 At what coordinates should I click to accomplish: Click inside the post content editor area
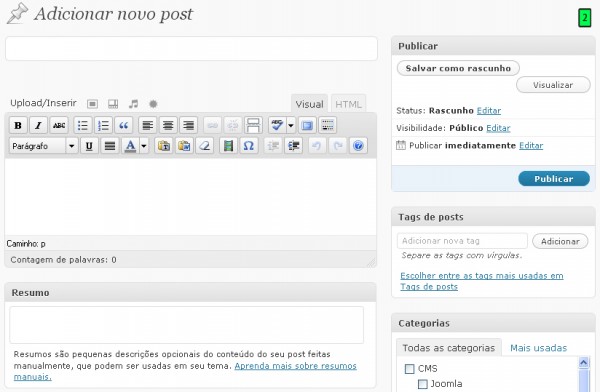[x=191, y=197]
